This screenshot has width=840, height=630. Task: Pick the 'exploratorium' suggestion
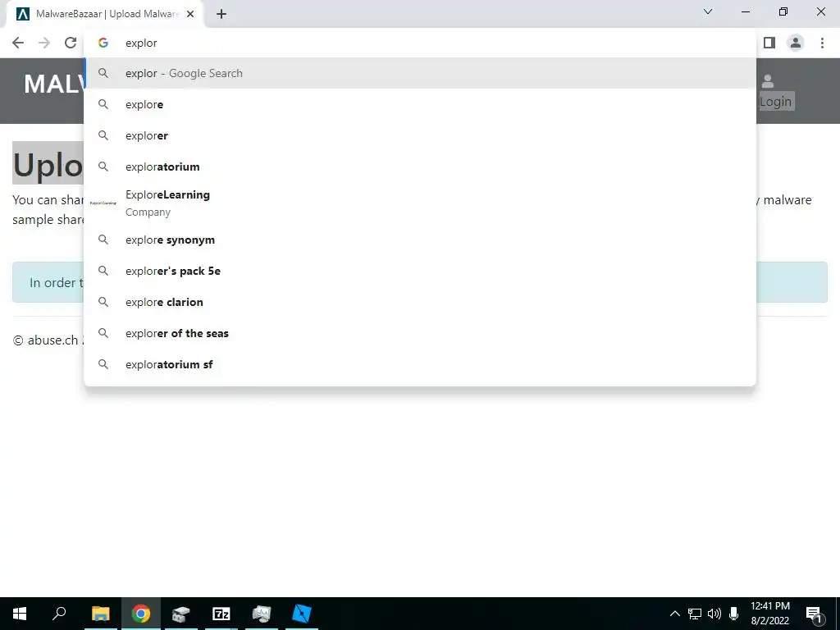point(420,167)
